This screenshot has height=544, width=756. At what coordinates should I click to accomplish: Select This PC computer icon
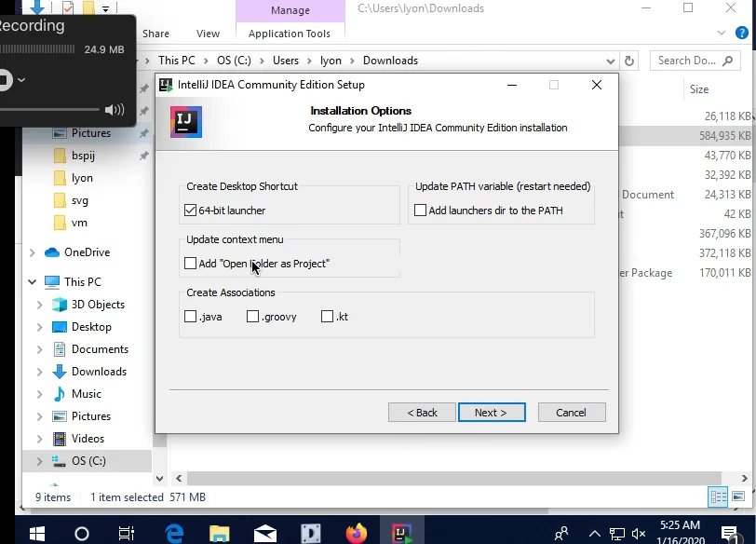point(52,282)
